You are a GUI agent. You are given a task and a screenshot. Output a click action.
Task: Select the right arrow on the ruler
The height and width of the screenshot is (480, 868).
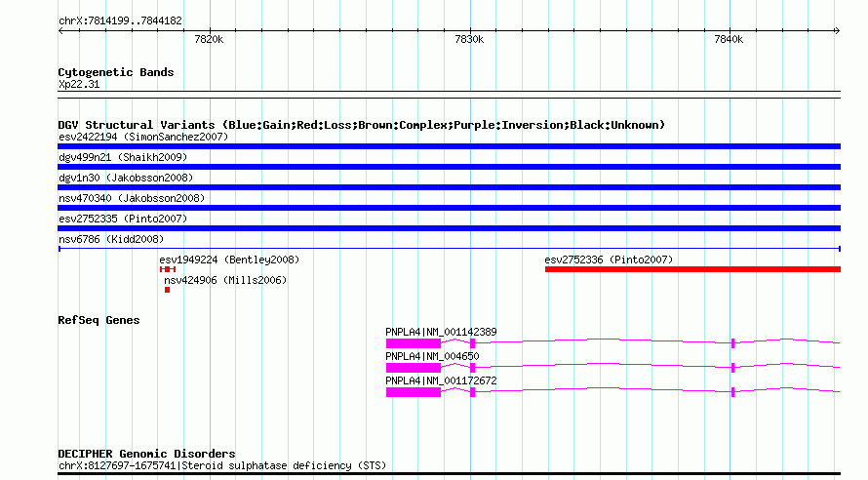click(837, 31)
